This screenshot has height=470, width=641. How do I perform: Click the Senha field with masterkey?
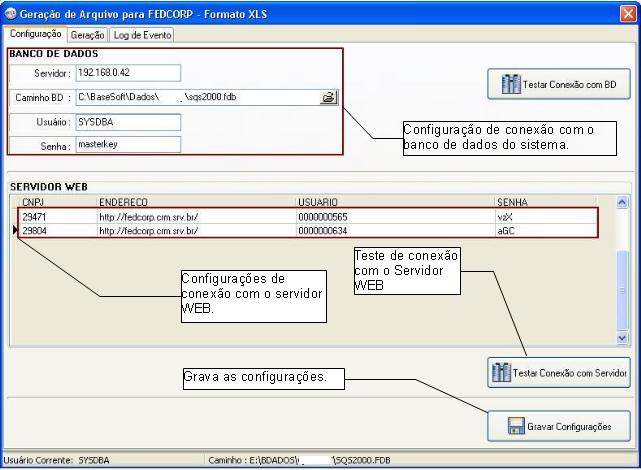[x=127, y=144]
